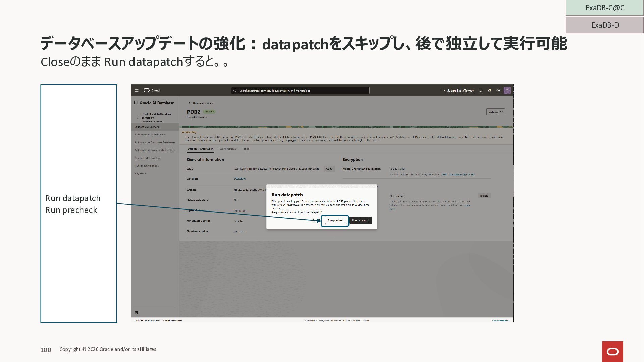This screenshot has height=362, width=644.
Task: Copy the OCID value
Action: 329,169
